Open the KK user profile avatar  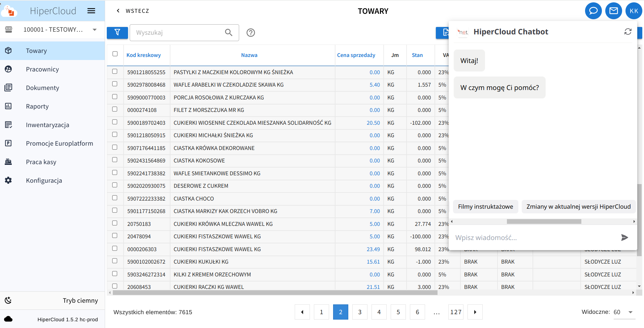point(634,11)
